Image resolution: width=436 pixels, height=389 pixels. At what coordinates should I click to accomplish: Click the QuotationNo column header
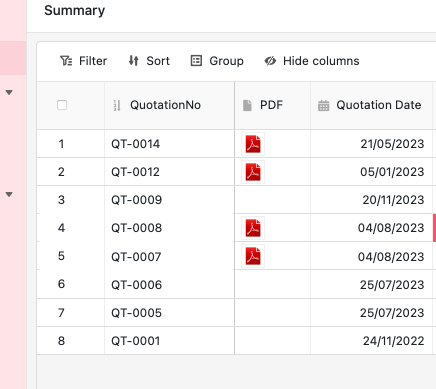[169, 105]
